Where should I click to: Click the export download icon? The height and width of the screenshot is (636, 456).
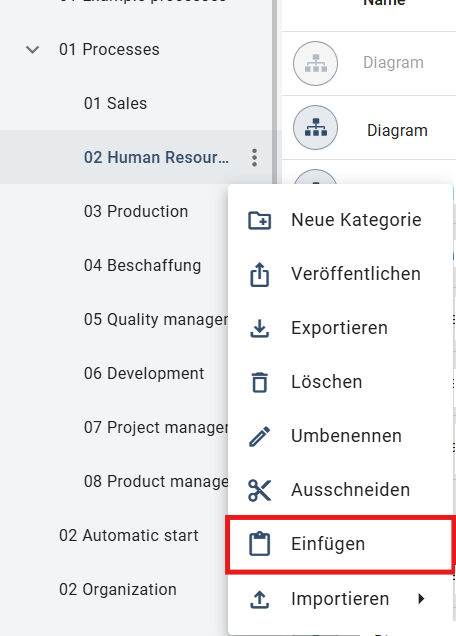[260, 328]
